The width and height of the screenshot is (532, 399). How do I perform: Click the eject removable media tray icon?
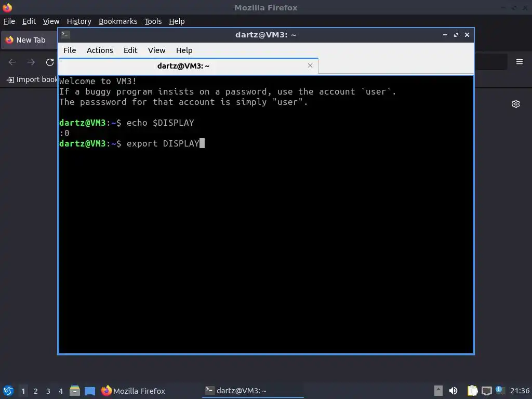pos(438,391)
